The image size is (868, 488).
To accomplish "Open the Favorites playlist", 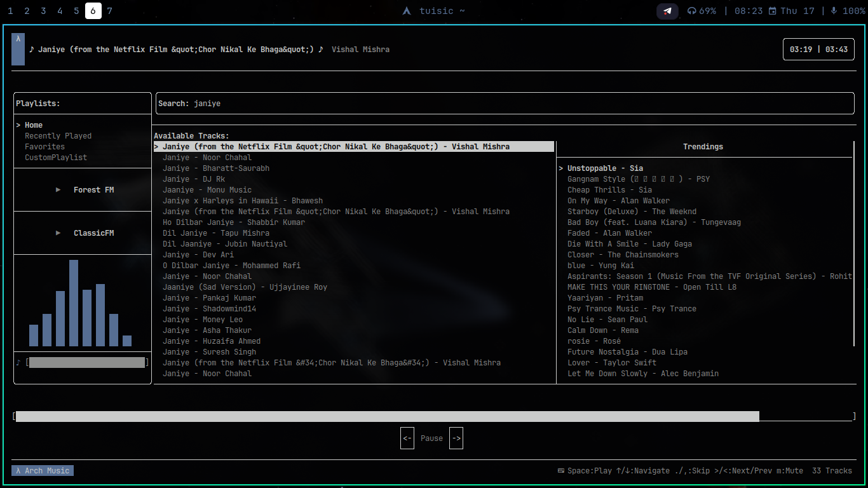I will 44,147.
